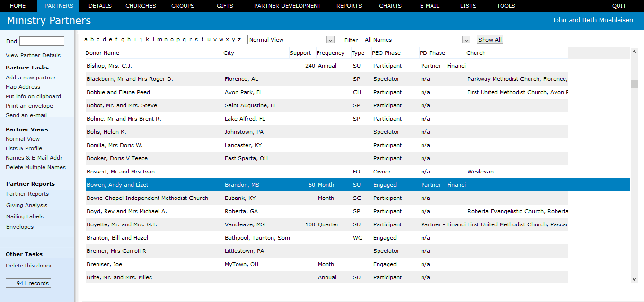This screenshot has width=644, height=302.
Task: Select the Bohs, Helen K. row
Action: coord(326,132)
